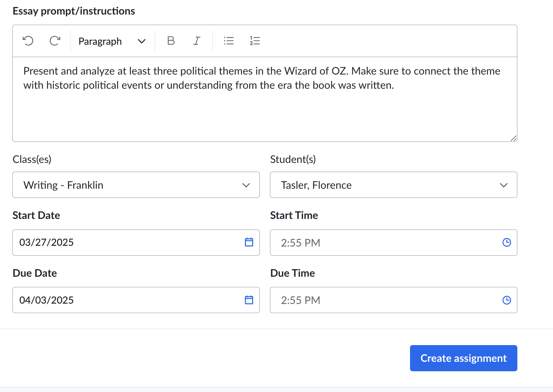
Task: Open the Start Date calendar picker icon
Action: [249, 242]
